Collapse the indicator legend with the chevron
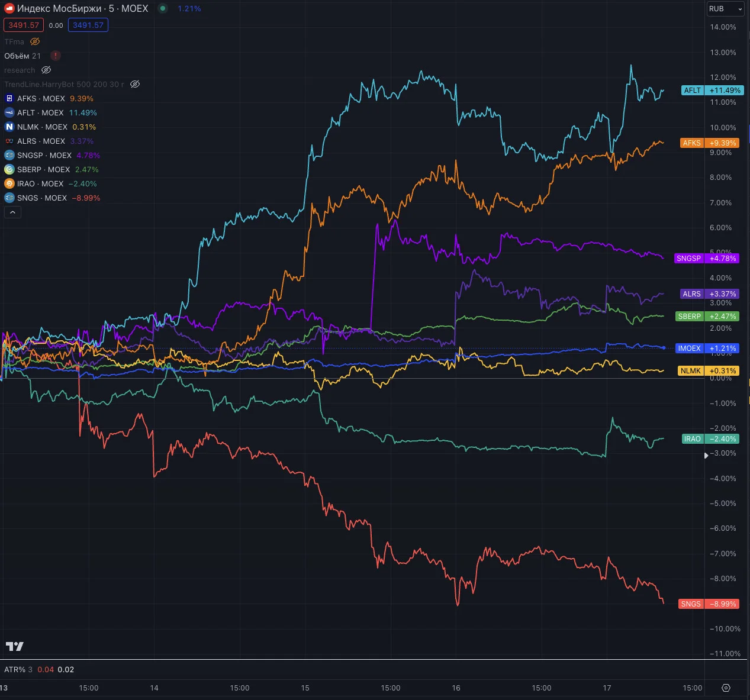 pos(12,212)
